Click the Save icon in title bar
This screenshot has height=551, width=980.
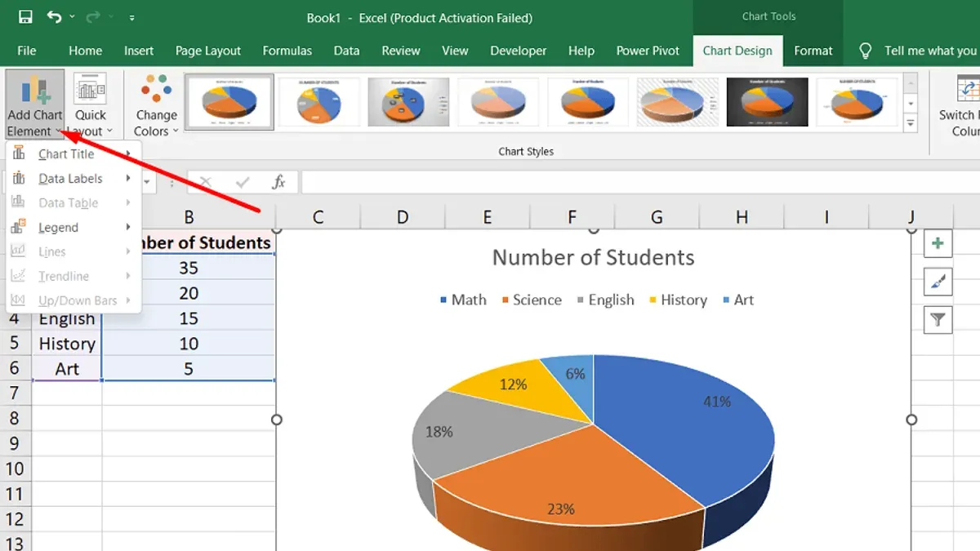25,17
